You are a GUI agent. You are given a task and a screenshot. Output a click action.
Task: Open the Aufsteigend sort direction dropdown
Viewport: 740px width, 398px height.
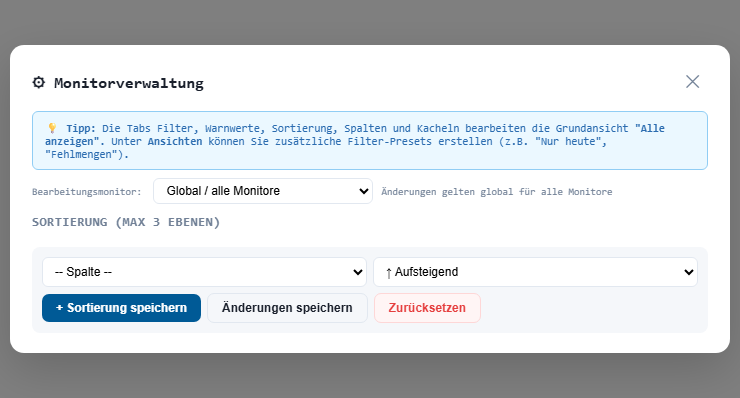pyautogui.click(x=535, y=272)
